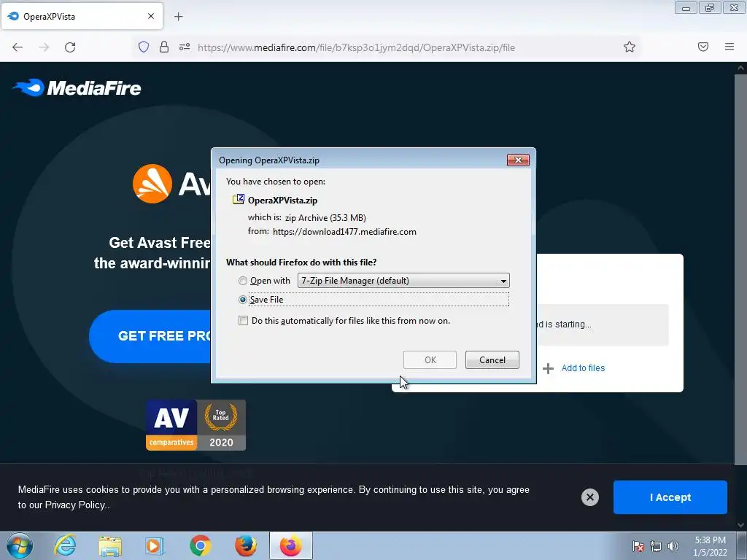Dismiss the cookie banner with the X icon
Viewport: 747px width, 560px height.
589,497
